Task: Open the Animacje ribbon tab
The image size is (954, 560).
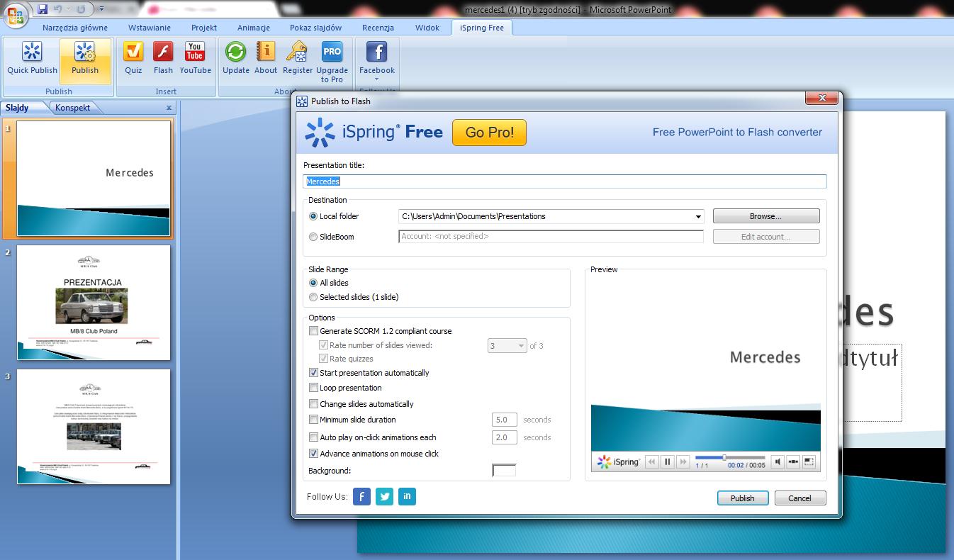Action: click(254, 28)
